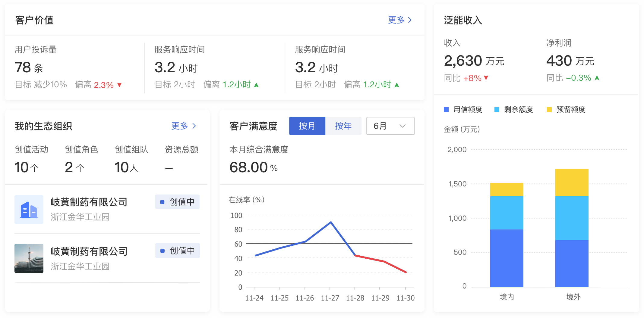Click the green arrow beside 净利润 同比 −0.3%
This screenshot has height=318, width=644.
596,77
